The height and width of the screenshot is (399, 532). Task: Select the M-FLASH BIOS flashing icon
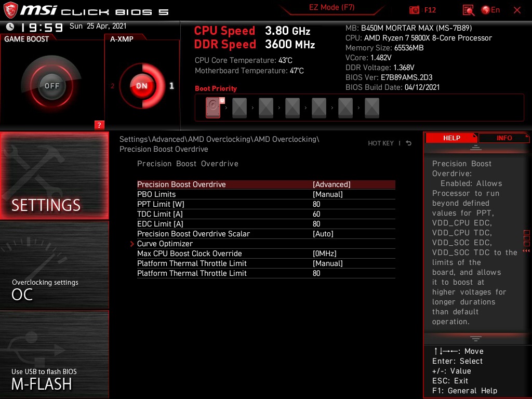pyautogui.click(x=52, y=353)
